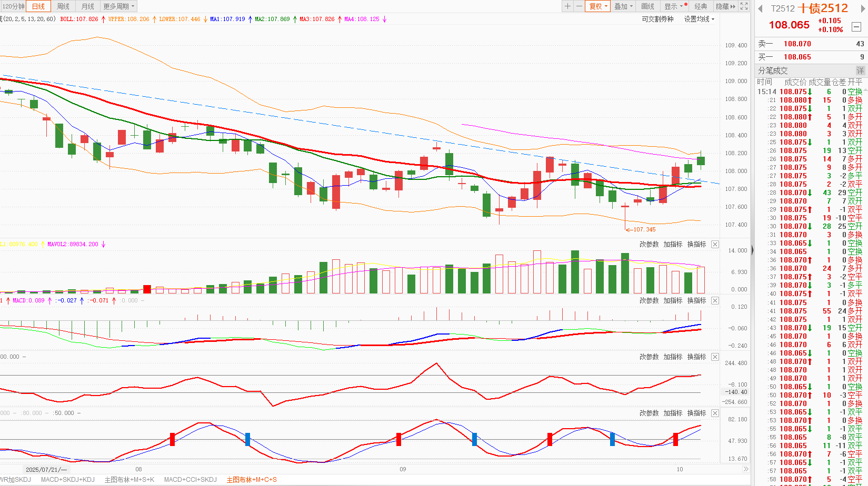Click the MA4:108.125 label
Screen dimensions: 868x486
[362, 19]
